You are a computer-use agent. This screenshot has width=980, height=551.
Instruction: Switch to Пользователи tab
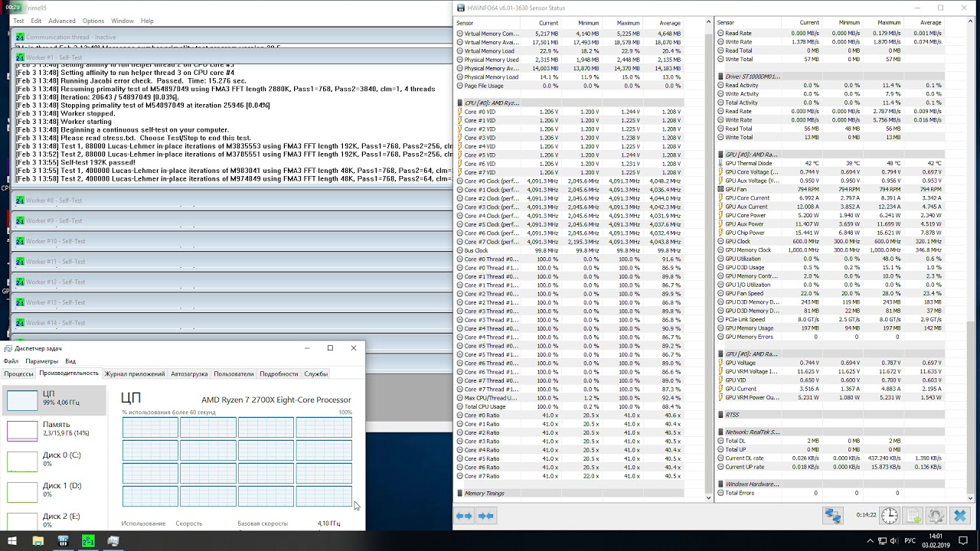234,374
